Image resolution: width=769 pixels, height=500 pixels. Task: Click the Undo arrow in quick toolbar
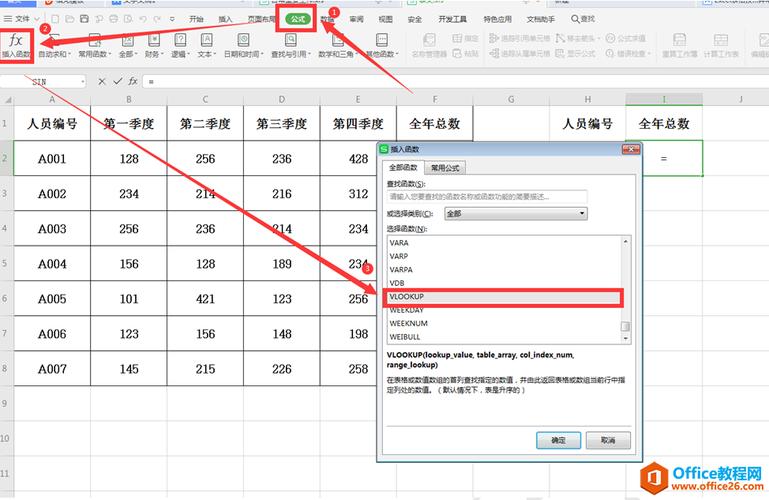(x=143, y=19)
